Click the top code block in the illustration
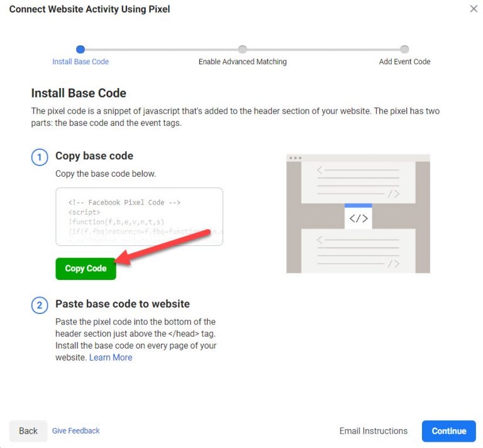 [x=358, y=182]
